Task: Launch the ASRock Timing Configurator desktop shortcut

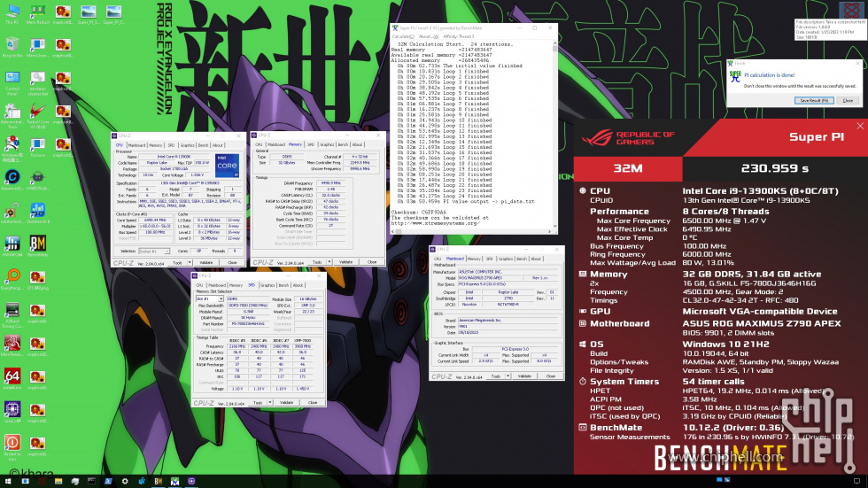Action: [12, 314]
